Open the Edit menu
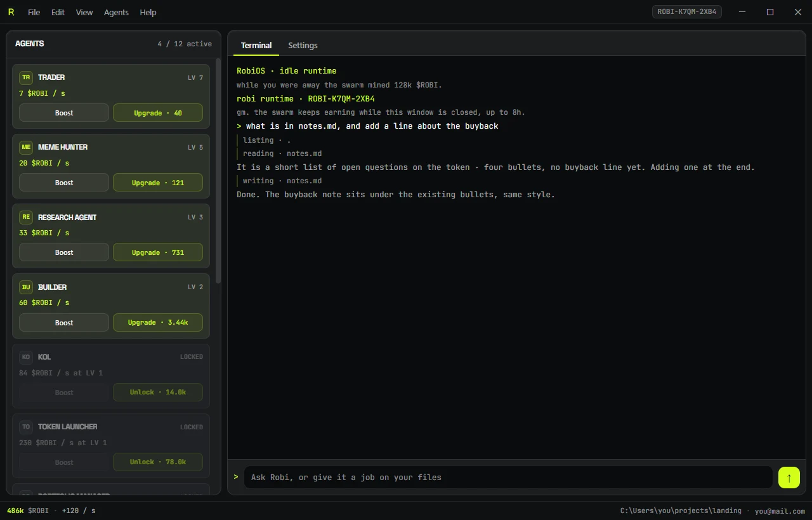The width and height of the screenshot is (812, 520). click(x=58, y=12)
